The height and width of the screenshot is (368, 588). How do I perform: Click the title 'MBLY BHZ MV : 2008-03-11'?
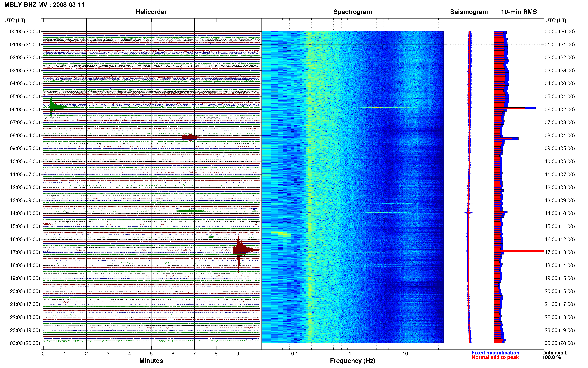(x=45, y=5)
